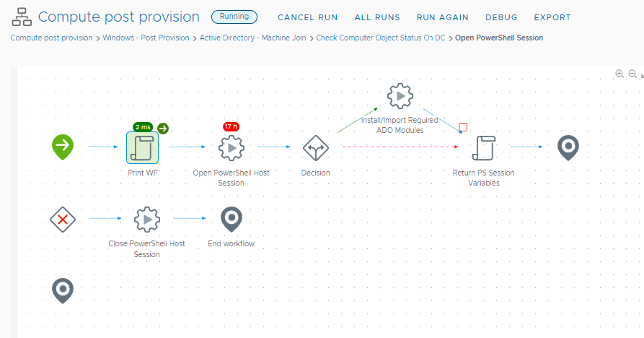Click the standalone end node at bottom

click(x=63, y=291)
